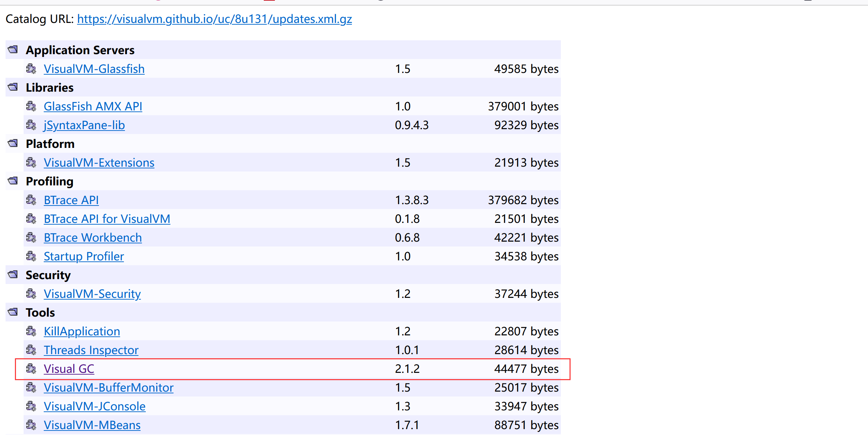Click the GlassFish AMX API plugin icon
Viewport: 868px width, 435px height.
[32, 107]
